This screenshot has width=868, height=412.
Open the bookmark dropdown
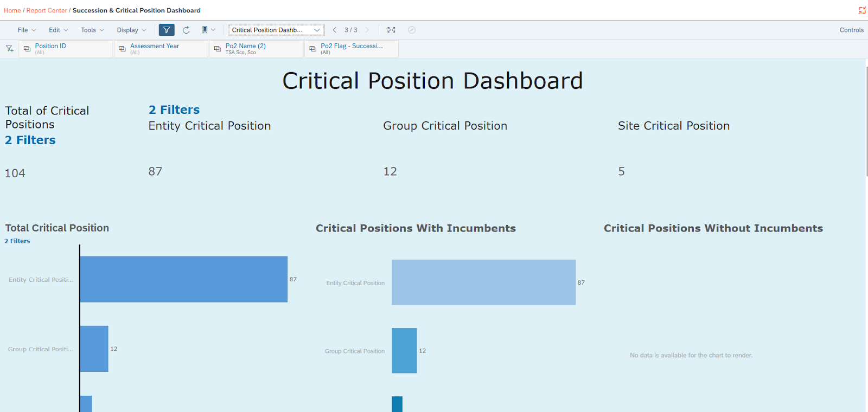pyautogui.click(x=208, y=30)
